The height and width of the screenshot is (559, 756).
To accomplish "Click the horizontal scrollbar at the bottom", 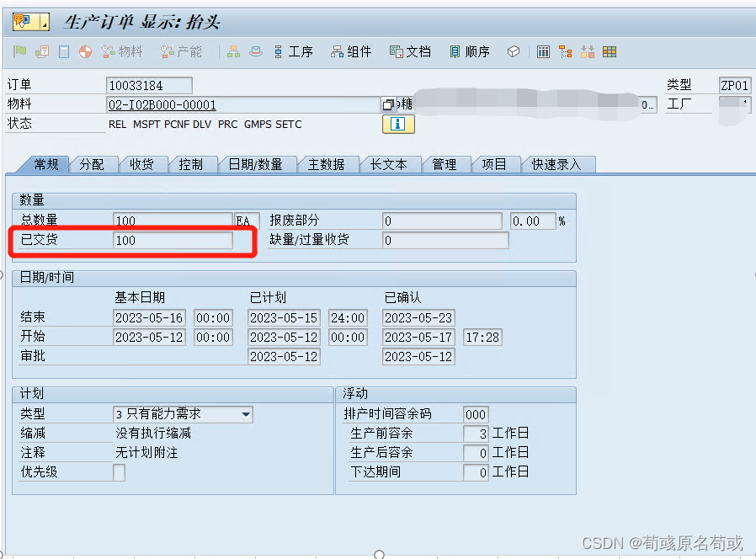I will click(x=379, y=553).
